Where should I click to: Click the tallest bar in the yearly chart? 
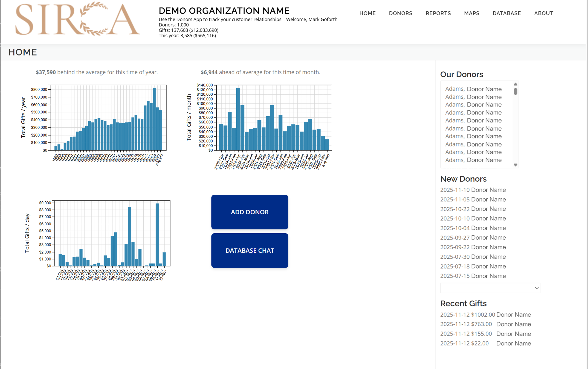[154, 119]
